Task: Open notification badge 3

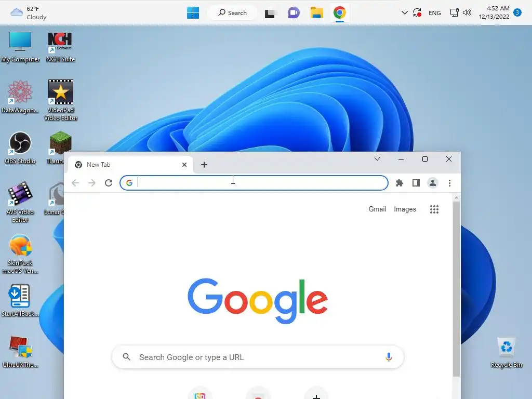Action: point(517,12)
